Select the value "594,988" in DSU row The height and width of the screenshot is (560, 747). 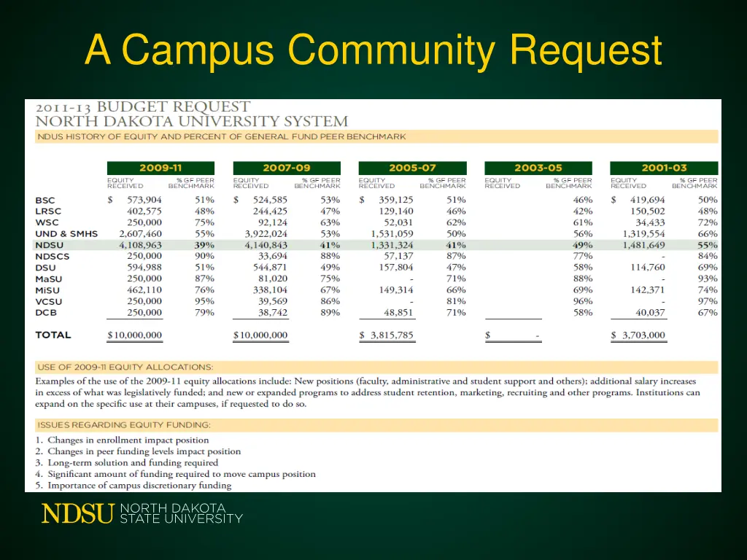[144, 268]
